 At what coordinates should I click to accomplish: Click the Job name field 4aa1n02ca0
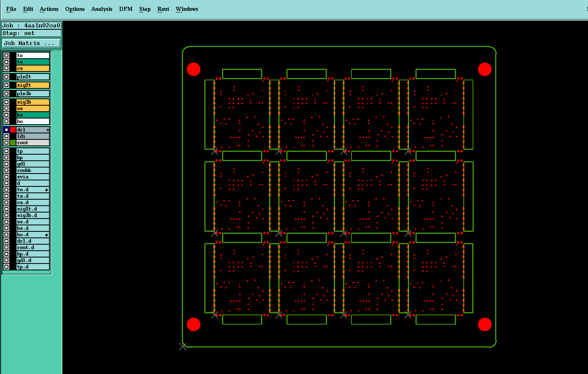(31, 25)
